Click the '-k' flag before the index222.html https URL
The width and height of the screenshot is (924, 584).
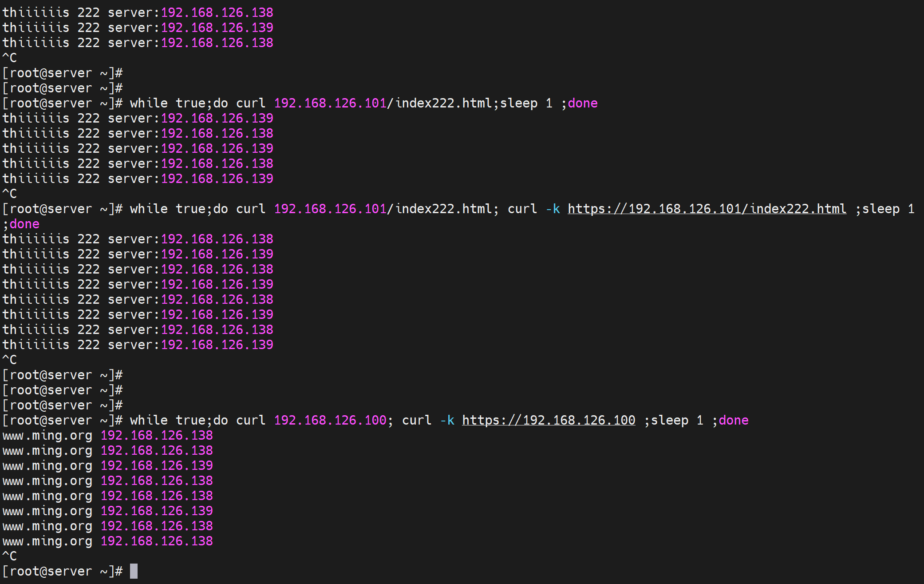point(553,209)
